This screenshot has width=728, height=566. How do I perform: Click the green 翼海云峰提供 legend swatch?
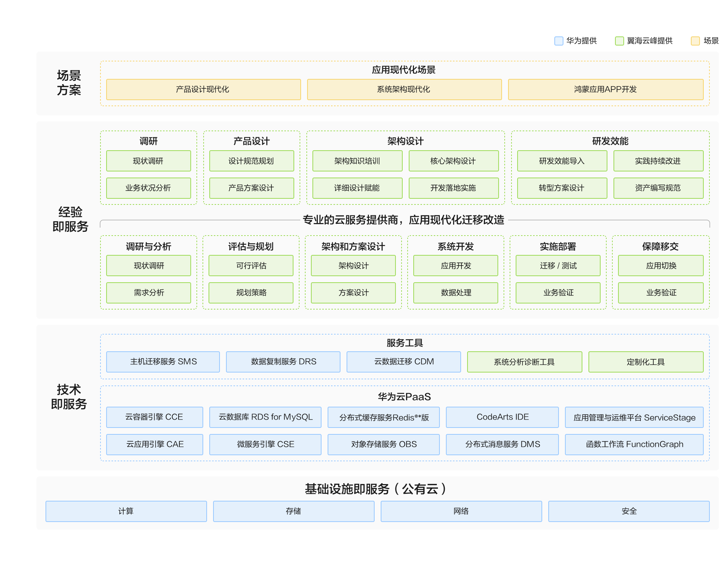[x=619, y=41]
